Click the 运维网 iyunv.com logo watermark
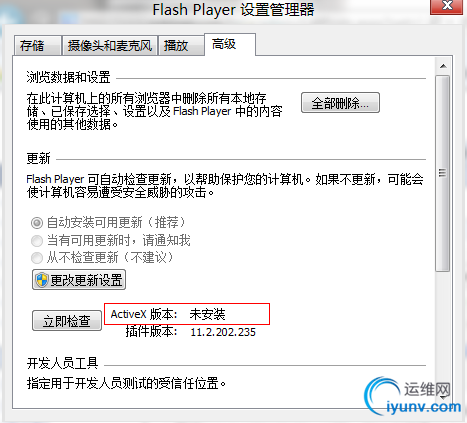Viewport: 467px width, 423px height. [413, 396]
